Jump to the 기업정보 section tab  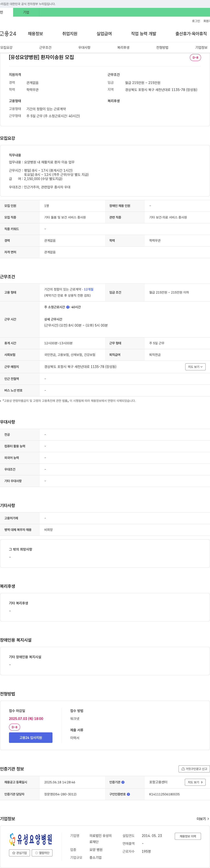click(x=201, y=47)
